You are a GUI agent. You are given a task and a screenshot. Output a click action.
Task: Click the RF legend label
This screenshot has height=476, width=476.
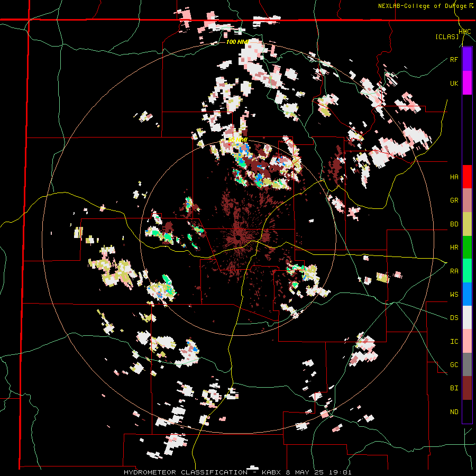[454, 59]
